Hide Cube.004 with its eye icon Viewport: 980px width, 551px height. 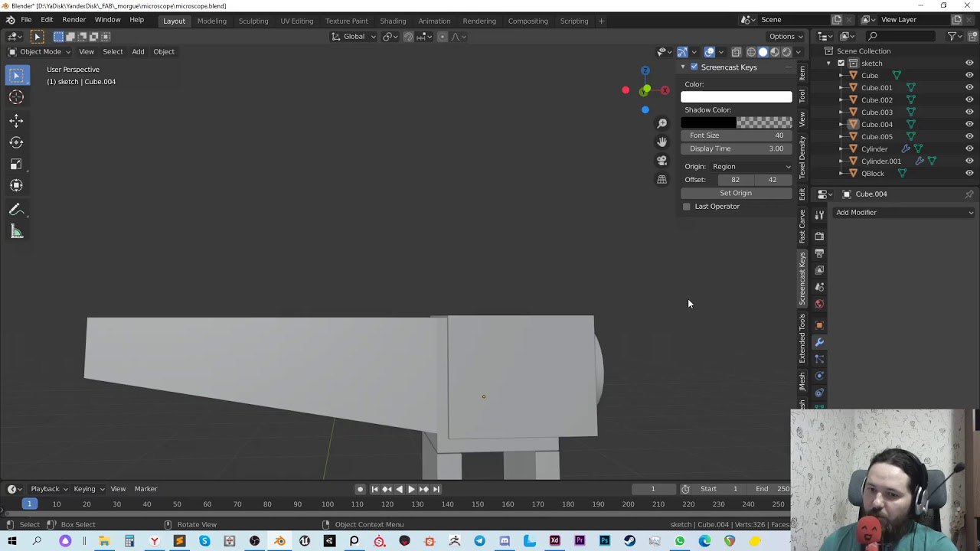click(969, 125)
